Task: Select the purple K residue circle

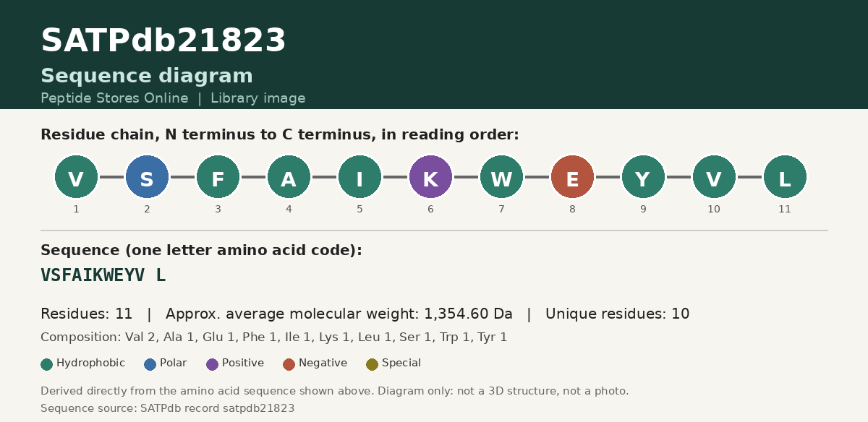Action: pos(430,177)
